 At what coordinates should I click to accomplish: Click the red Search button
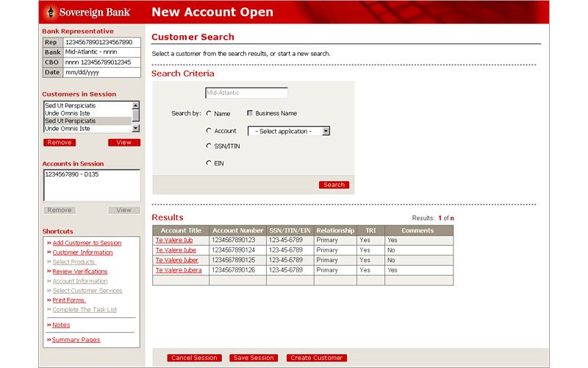(334, 185)
